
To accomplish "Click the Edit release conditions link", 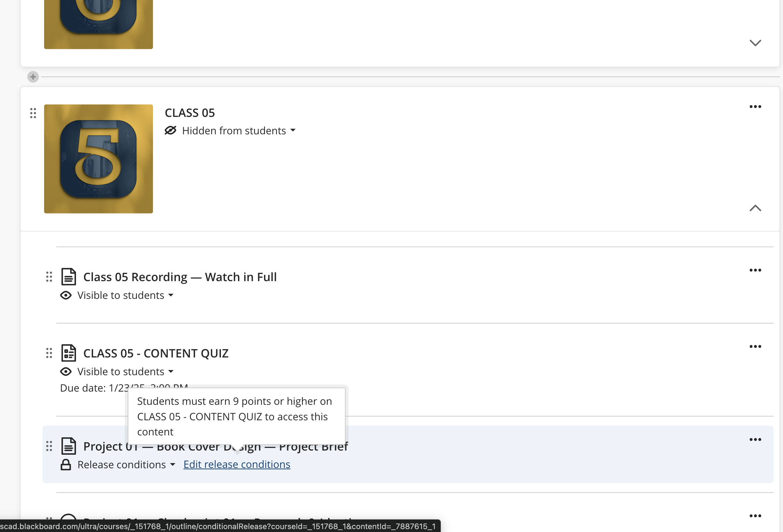I will pos(237,465).
